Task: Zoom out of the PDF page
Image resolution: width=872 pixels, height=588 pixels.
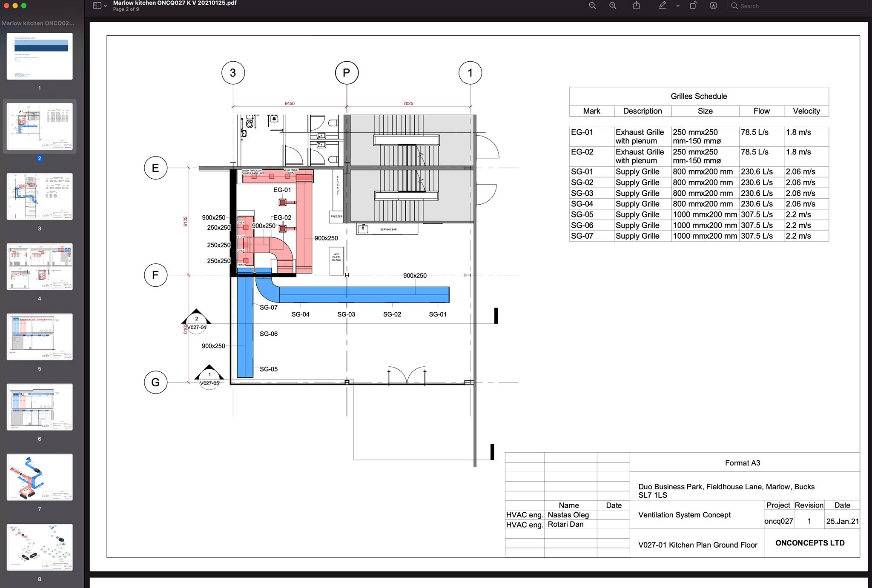Action: (592, 6)
